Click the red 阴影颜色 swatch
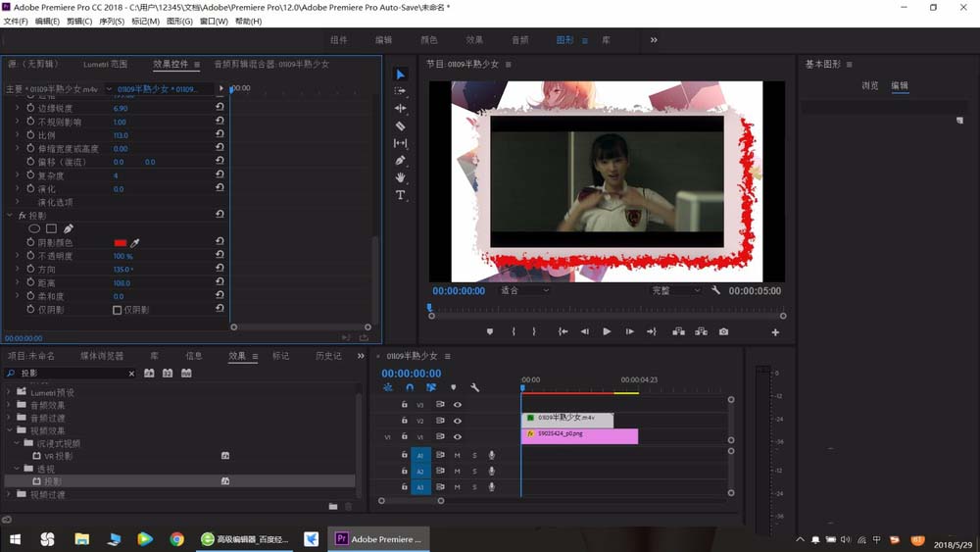Viewport: 980px width, 552px height. coord(120,242)
